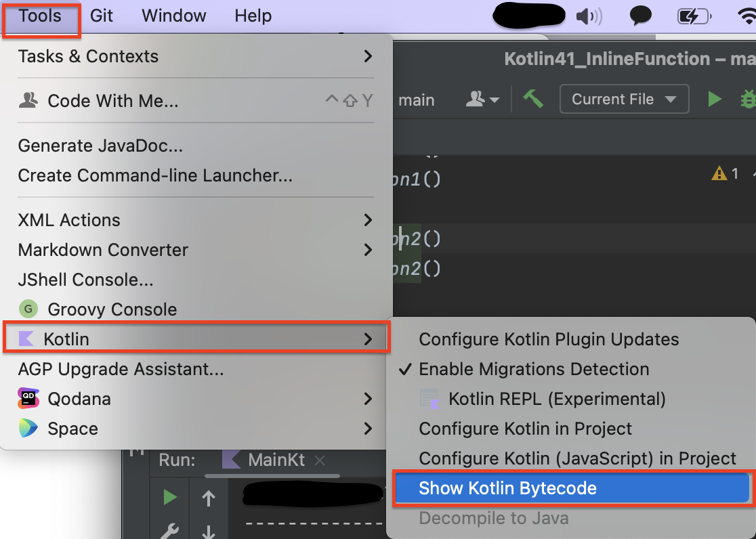
Task: Open the Current File run configuration dropdown
Action: coord(624,100)
